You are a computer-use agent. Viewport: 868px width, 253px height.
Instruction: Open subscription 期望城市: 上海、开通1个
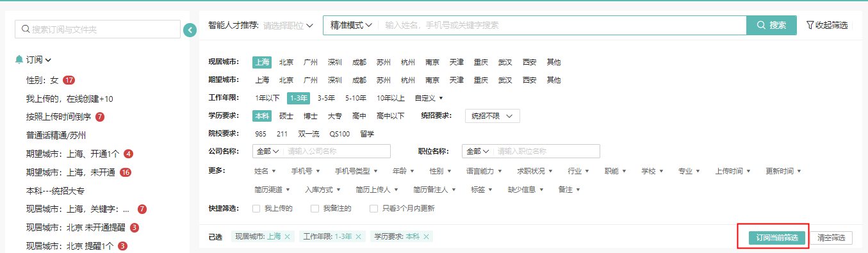click(x=72, y=154)
